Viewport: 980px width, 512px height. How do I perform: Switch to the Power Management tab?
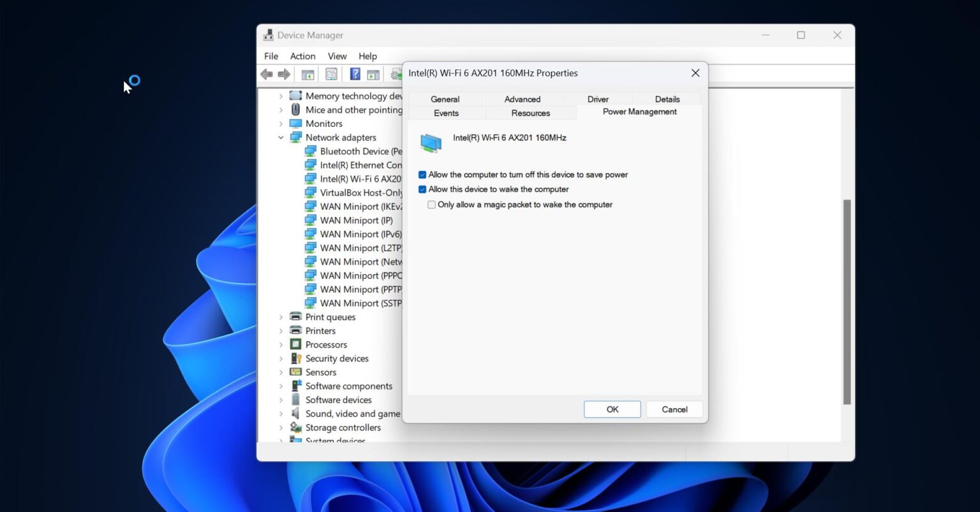[639, 112]
